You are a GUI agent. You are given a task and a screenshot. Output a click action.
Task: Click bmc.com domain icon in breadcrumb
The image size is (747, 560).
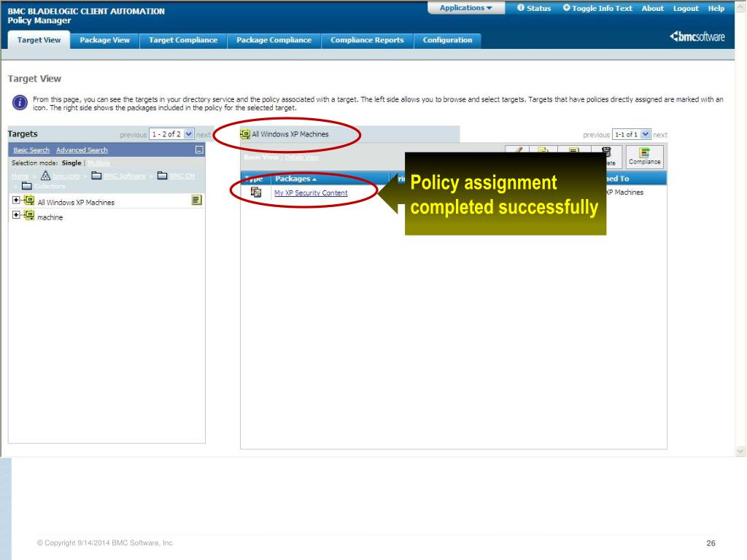tap(45, 175)
